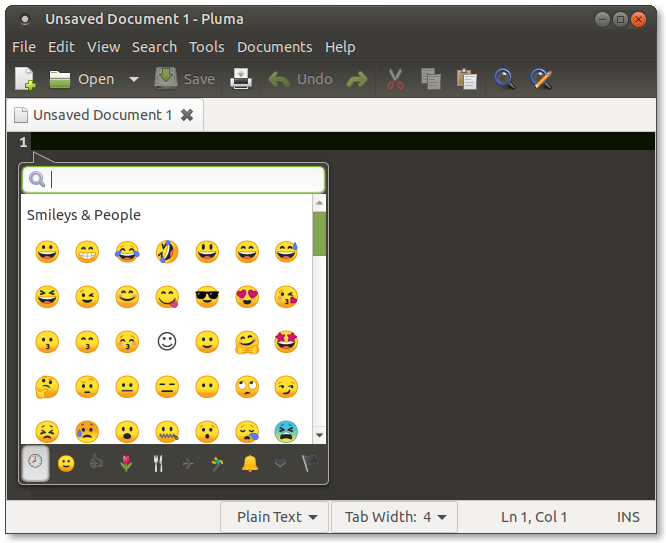
Task: Select the Recent emoji category clock icon
Action: coord(36,463)
